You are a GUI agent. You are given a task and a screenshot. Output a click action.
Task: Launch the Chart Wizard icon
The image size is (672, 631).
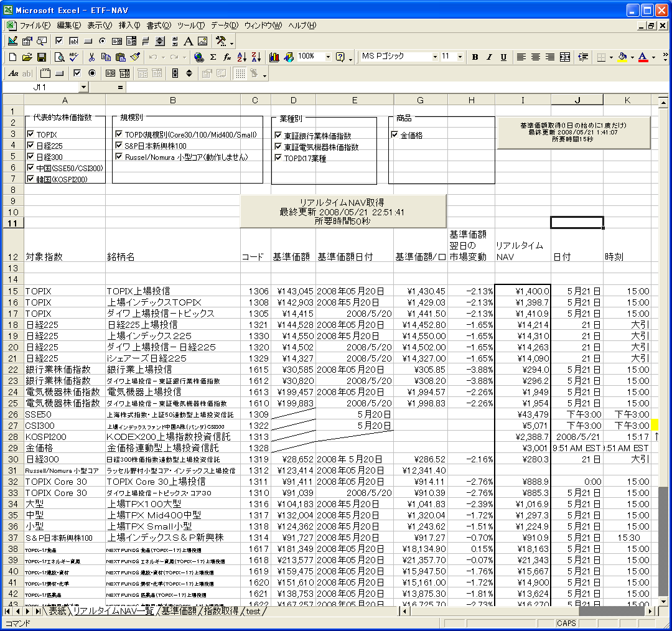point(274,57)
